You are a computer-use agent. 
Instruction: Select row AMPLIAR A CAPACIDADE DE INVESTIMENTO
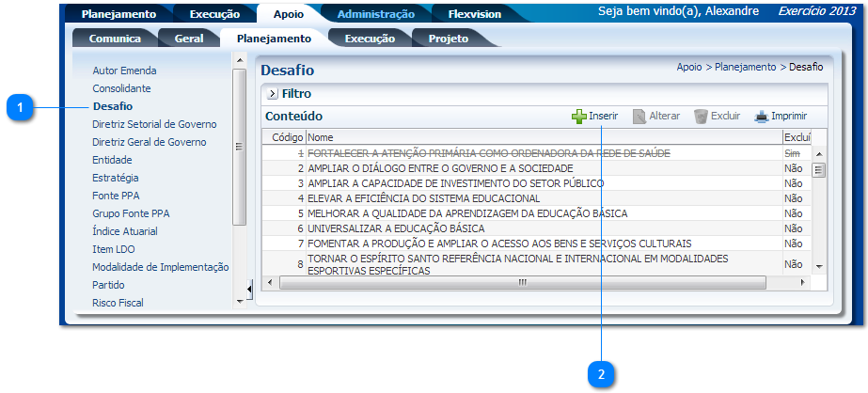click(x=537, y=183)
